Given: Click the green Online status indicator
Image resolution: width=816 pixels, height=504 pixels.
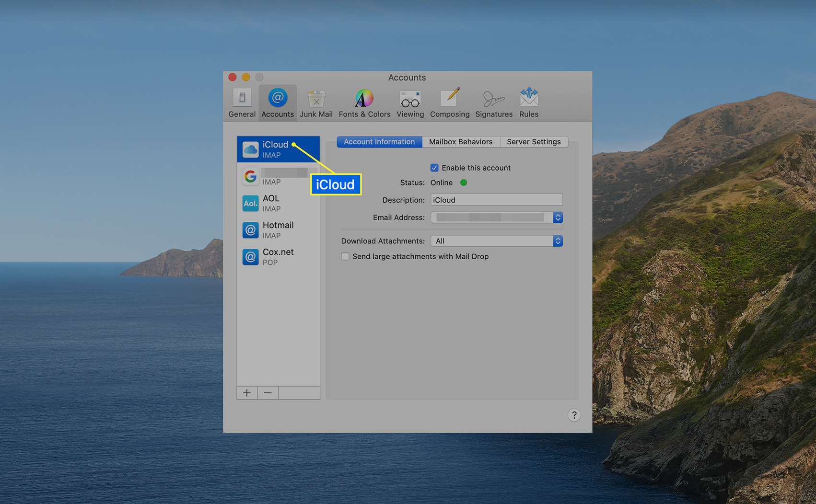Looking at the screenshot, I should click(464, 183).
